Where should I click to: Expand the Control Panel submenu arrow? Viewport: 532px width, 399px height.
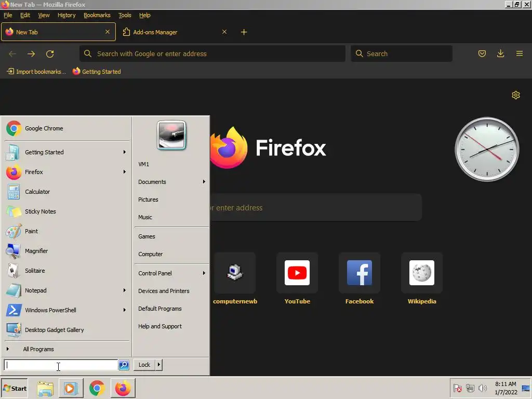(x=204, y=273)
